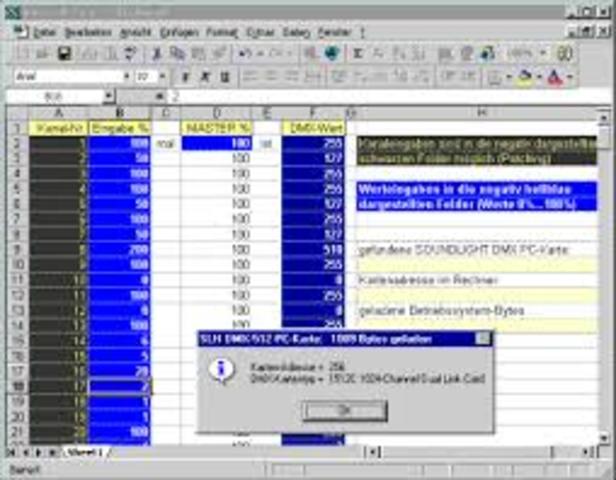The height and width of the screenshot is (480, 616).
Task: Create a new workbook via toolbar icon
Action: click(x=22, y=53)
